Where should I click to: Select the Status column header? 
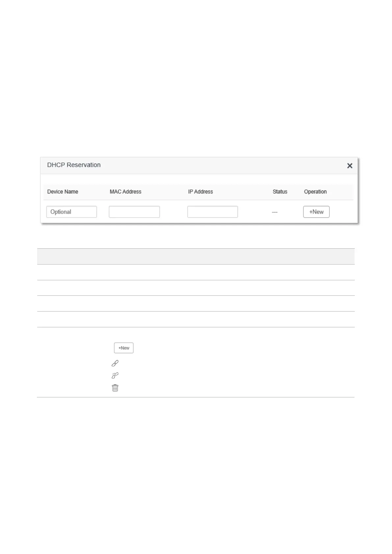[280, 192]
